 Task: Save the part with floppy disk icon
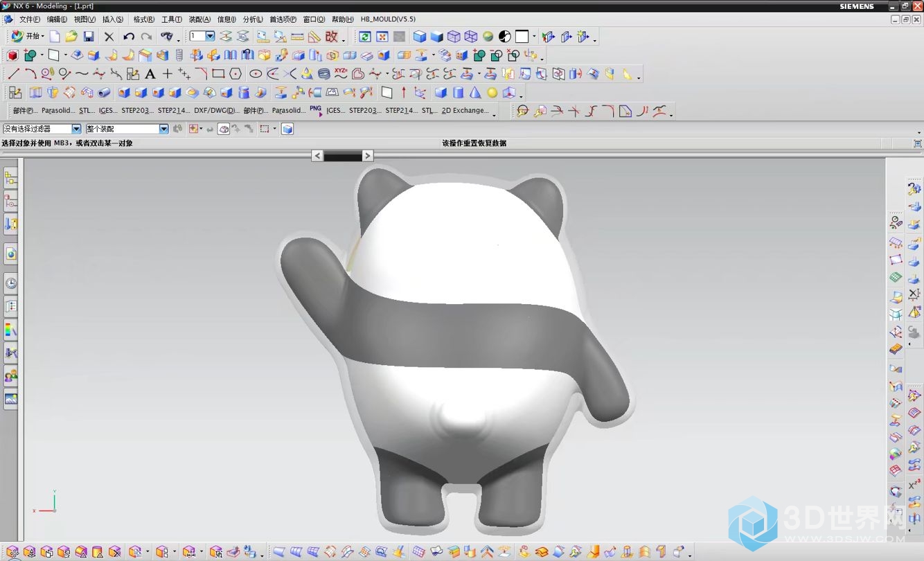[x=89, y=37]
